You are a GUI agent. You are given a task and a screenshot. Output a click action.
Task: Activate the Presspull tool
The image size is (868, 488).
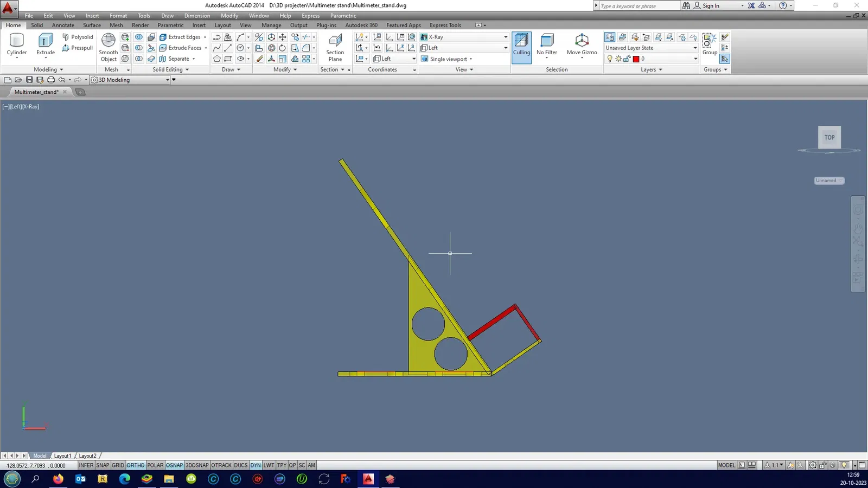click(x=78, y=48)
